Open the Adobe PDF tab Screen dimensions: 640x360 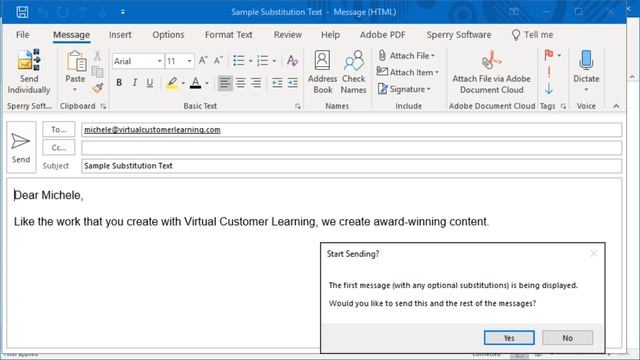point(382,35)
